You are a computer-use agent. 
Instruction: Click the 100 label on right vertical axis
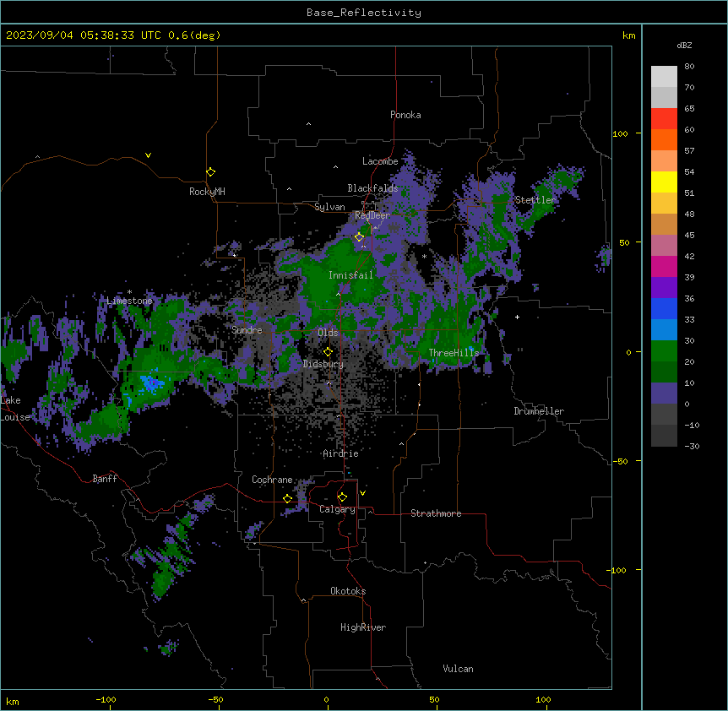coord(620,133)
